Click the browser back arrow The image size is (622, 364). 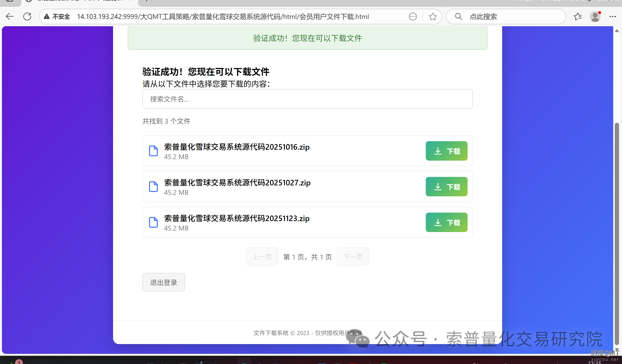pos(10,17)
